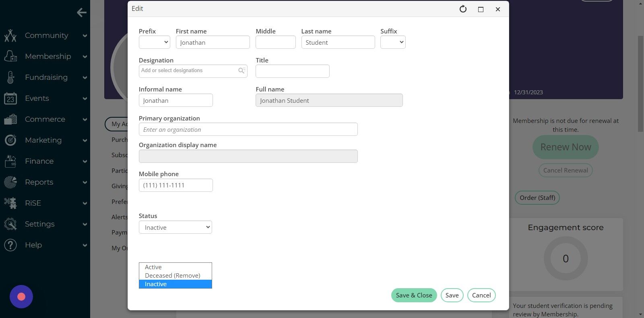Click the Last name field

pos(338,42)
